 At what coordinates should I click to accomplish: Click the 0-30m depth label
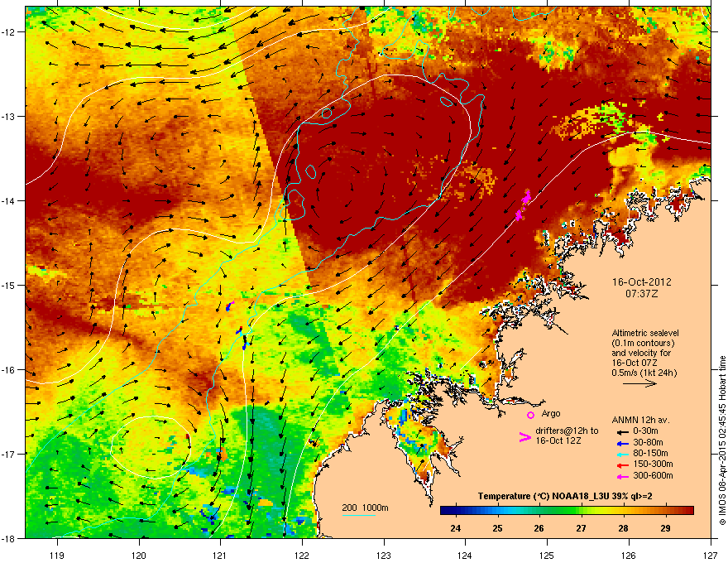(645, 431)
